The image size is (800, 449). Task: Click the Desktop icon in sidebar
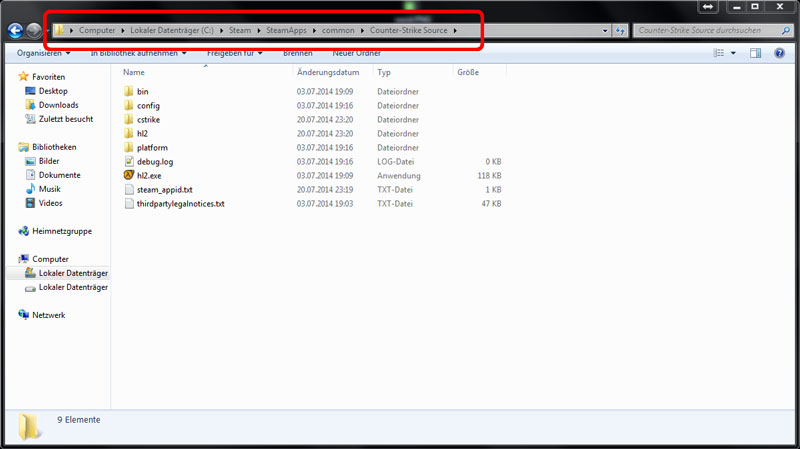[30, 91]
